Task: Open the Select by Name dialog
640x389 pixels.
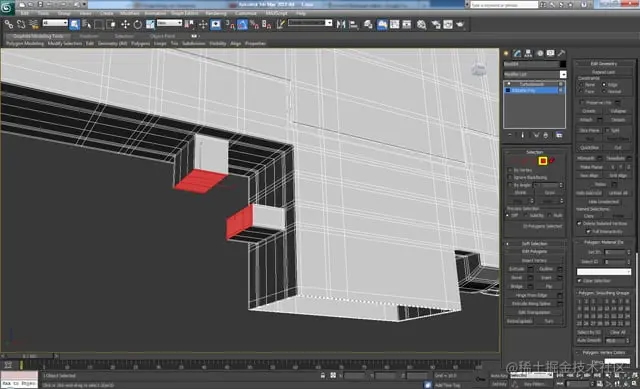Action: pyautogui.click(x=87, y=24)
